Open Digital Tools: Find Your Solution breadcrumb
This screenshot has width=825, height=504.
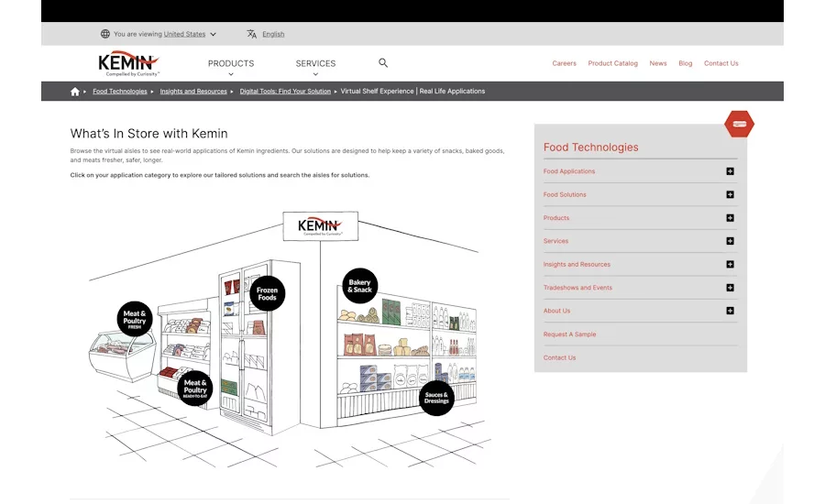(285, 92)
